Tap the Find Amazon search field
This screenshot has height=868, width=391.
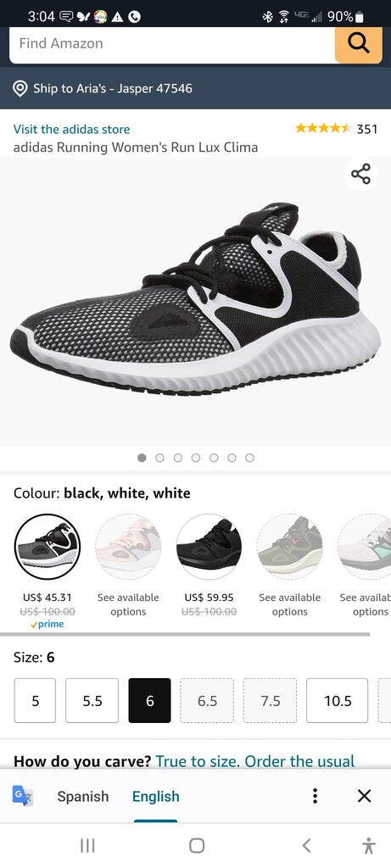[x=172, y=44]
